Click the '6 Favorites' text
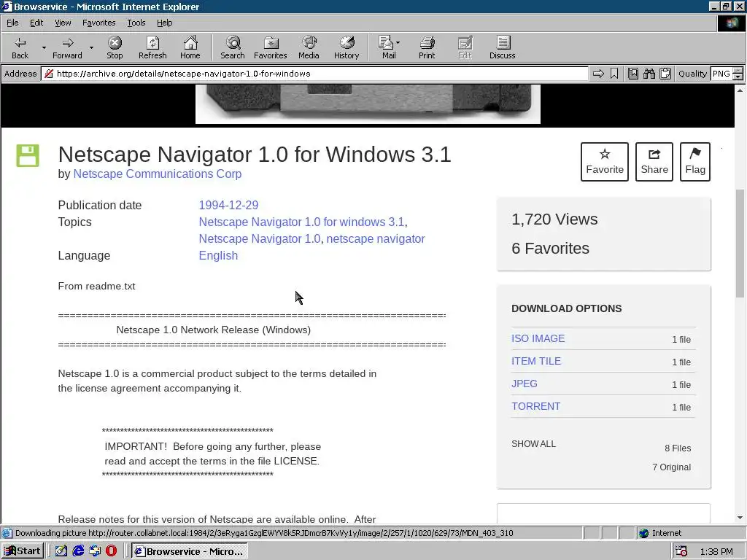Image resolution: width=747 pixels, height=560 pixels. (550, 248)
